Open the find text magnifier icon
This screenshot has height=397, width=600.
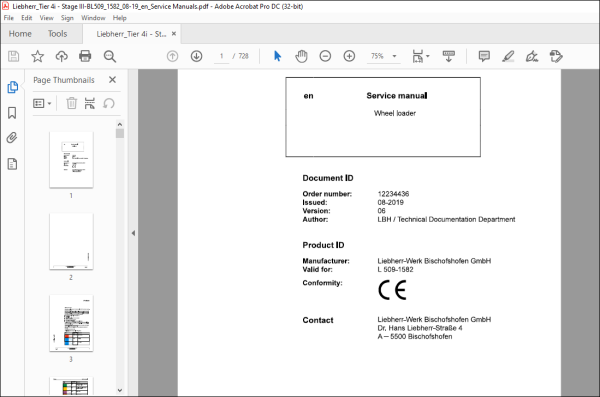110,56
